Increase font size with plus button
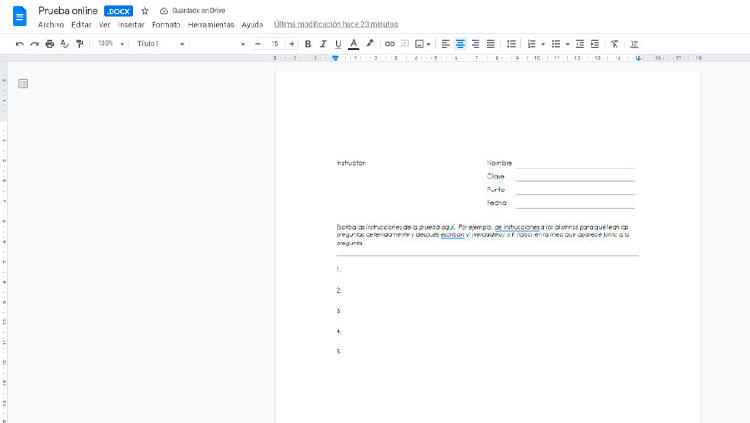Screen dimensions: 750x423 point(291,44)
